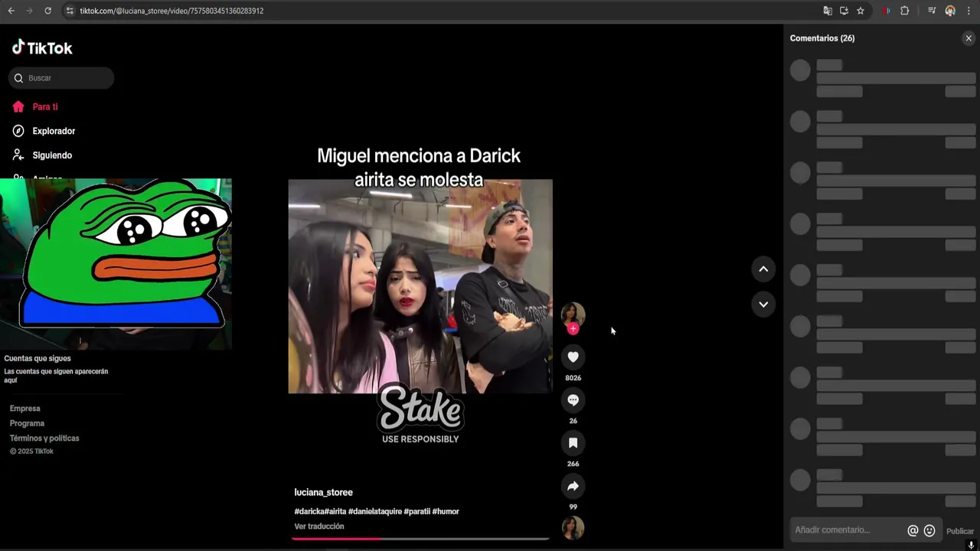Expand Términos y políticas footer section
Screen dimensions: 980x551
point(44,439)
